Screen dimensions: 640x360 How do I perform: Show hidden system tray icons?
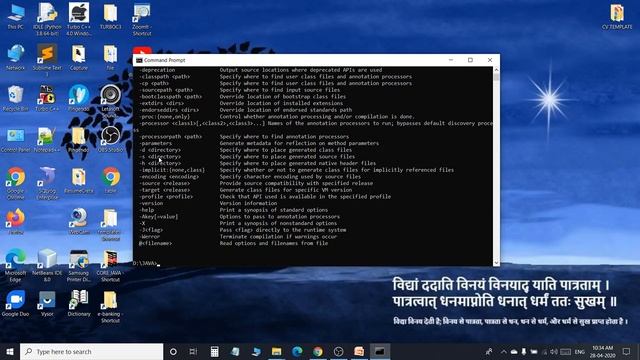coord(503,351)
